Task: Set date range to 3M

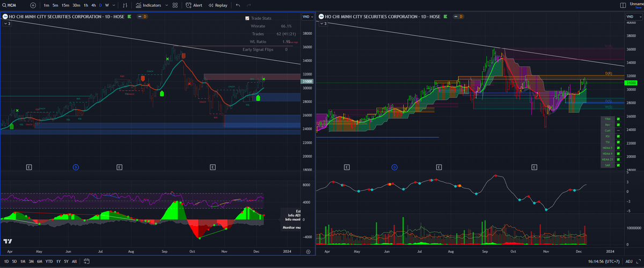Action: 31,262
